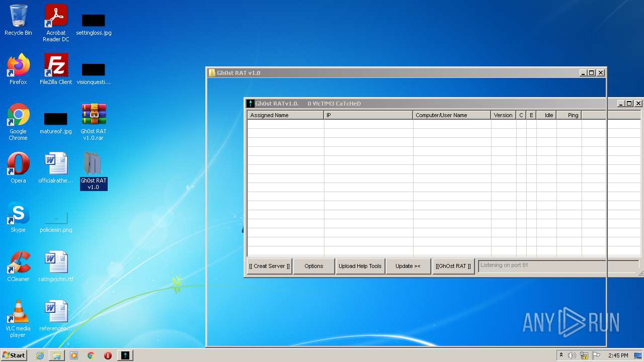Click Gh0st RATv1.0 inner window title icon

click(250, 104)
